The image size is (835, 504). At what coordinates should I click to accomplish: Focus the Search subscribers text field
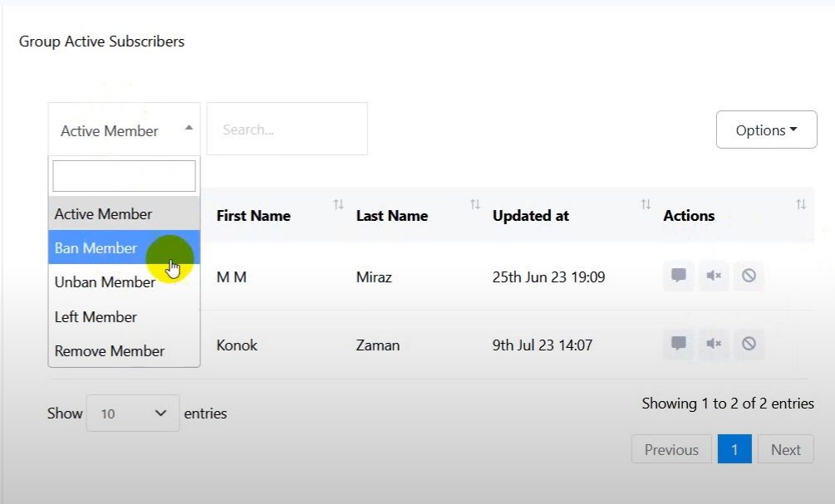(287, 130)
